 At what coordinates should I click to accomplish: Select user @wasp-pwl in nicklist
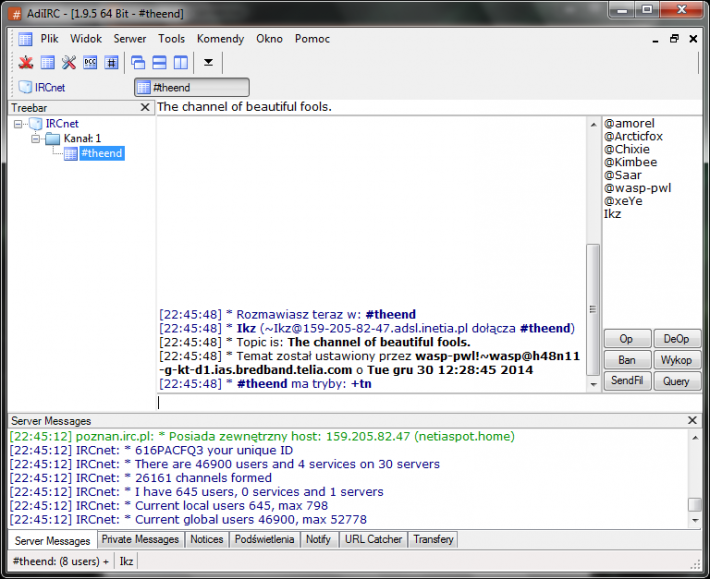[638, 188]
